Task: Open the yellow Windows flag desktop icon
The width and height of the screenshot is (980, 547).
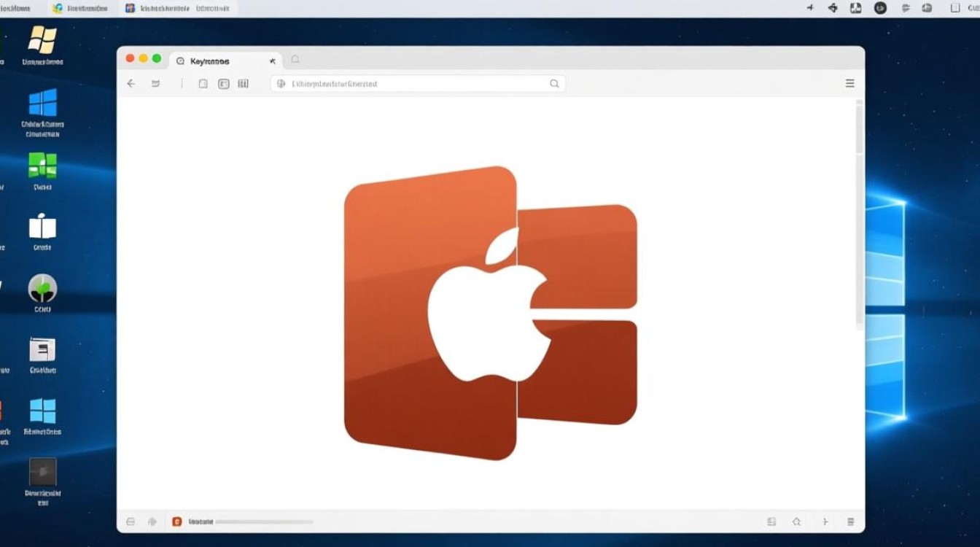Action: (42, 41)
